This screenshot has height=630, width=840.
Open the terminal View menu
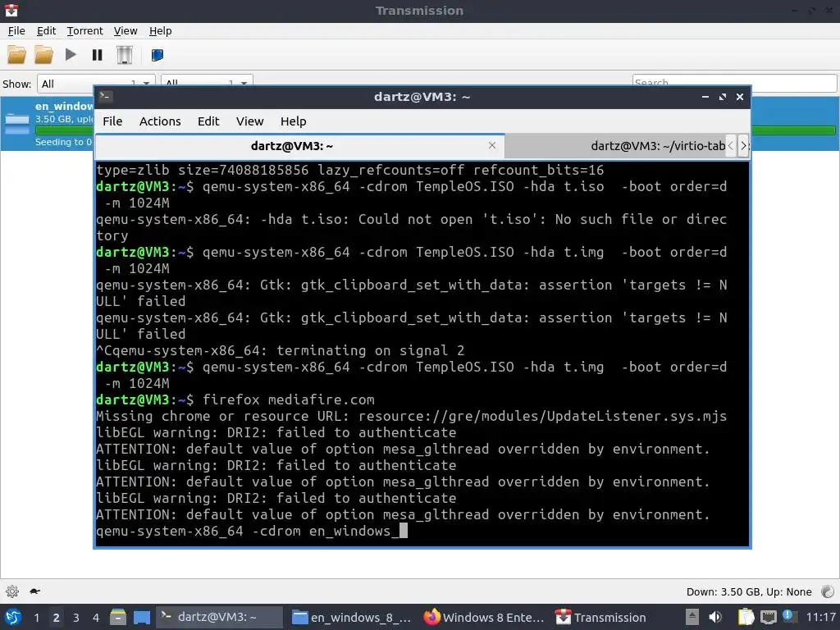click(249, 121)
